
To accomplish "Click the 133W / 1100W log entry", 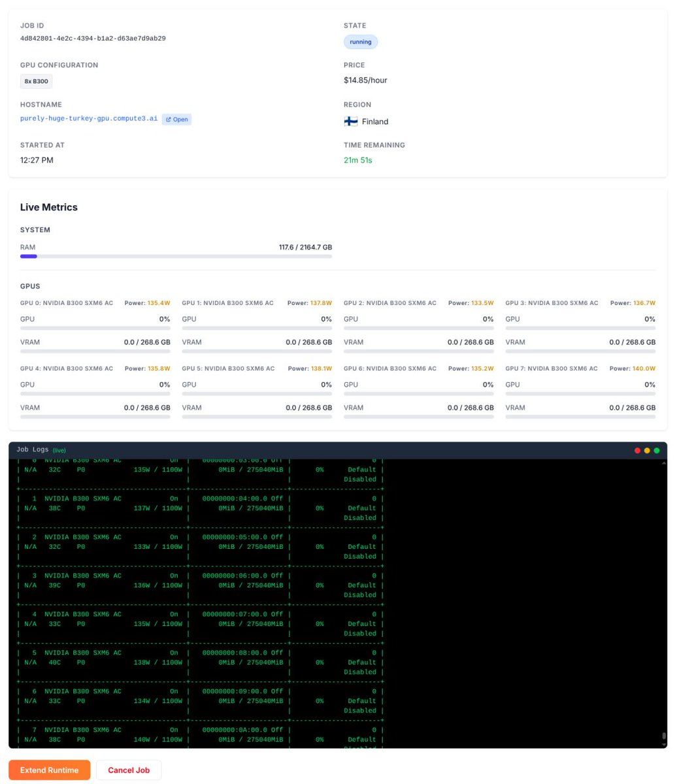I will pyautogui.click(x=157, y=547).
